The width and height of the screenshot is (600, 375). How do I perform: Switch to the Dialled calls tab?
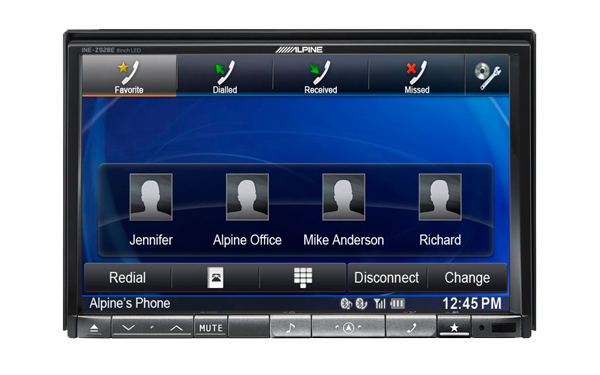225,75
